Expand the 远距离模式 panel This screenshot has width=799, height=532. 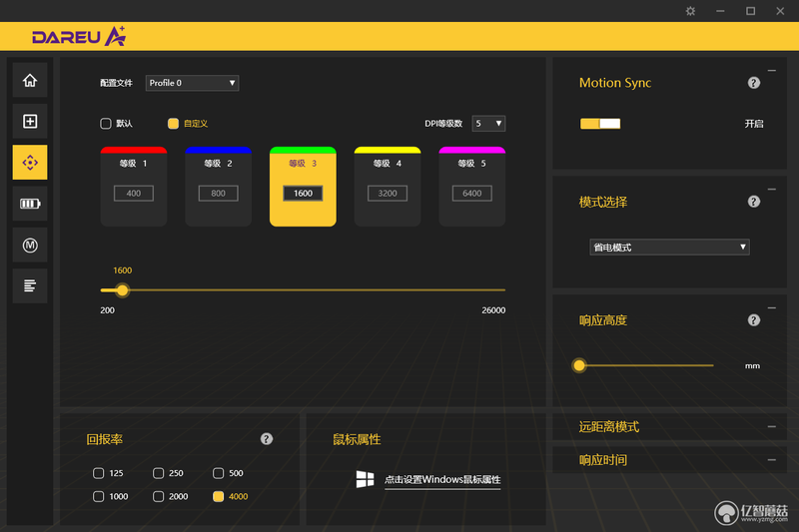point(771,426)
